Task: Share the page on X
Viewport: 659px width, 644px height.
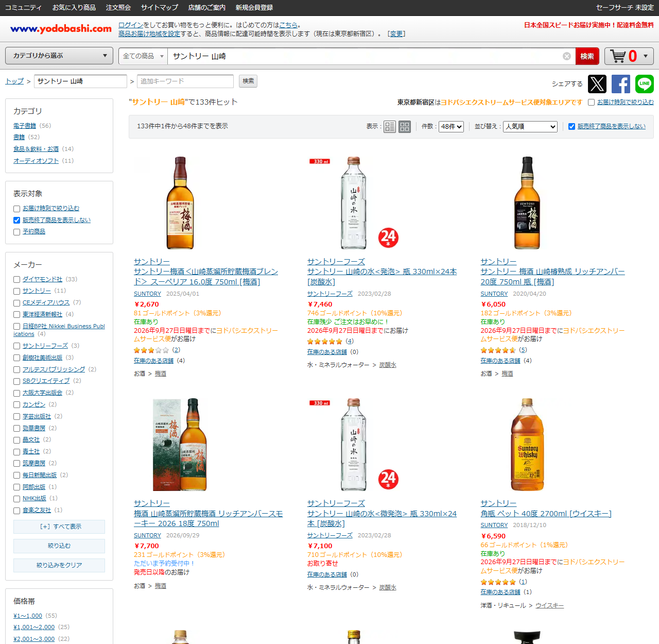Action: click(597, 84)
